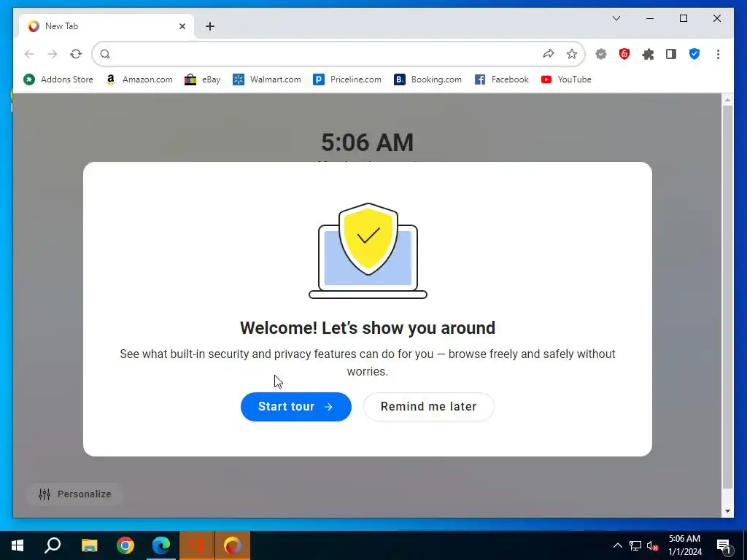Close the New Tab tab
747x560 pixels.
tap(182, 26)
